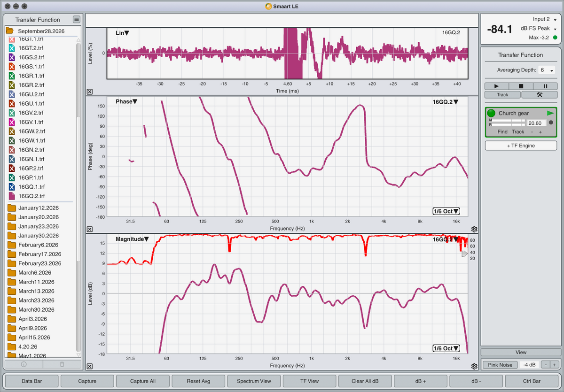
Task: Add a new engine with + TF Engine
Action: tap(521, 146)
